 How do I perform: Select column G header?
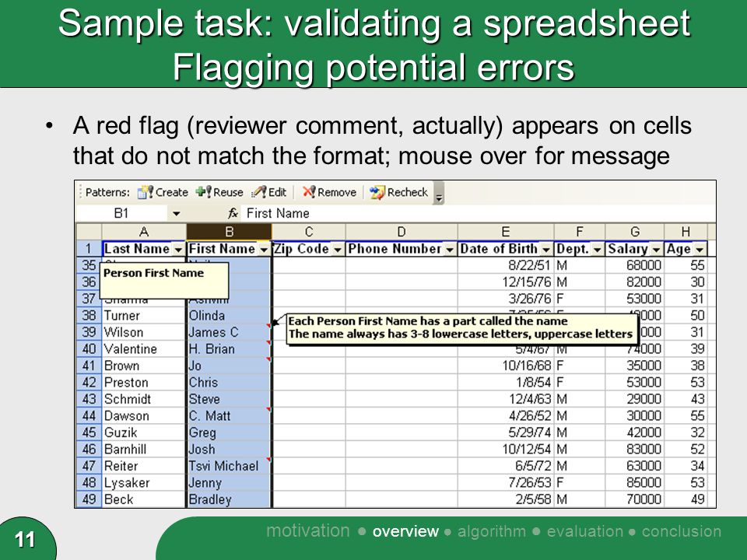click(x=635, y=232)
